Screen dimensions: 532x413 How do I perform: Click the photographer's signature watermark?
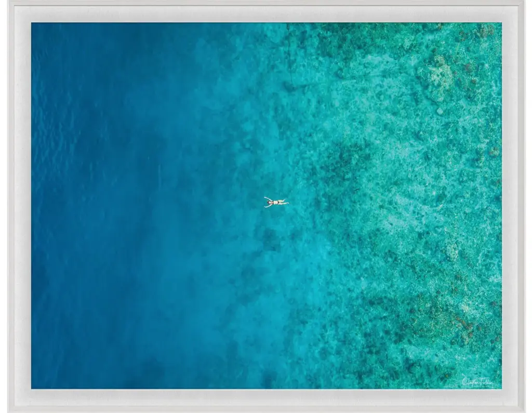(x=477, y=381)
